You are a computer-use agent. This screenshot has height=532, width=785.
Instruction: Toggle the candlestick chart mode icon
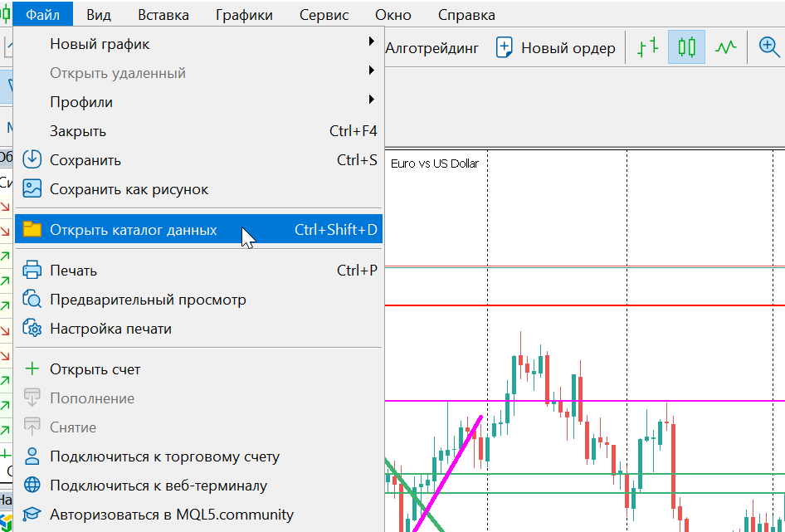686,47
